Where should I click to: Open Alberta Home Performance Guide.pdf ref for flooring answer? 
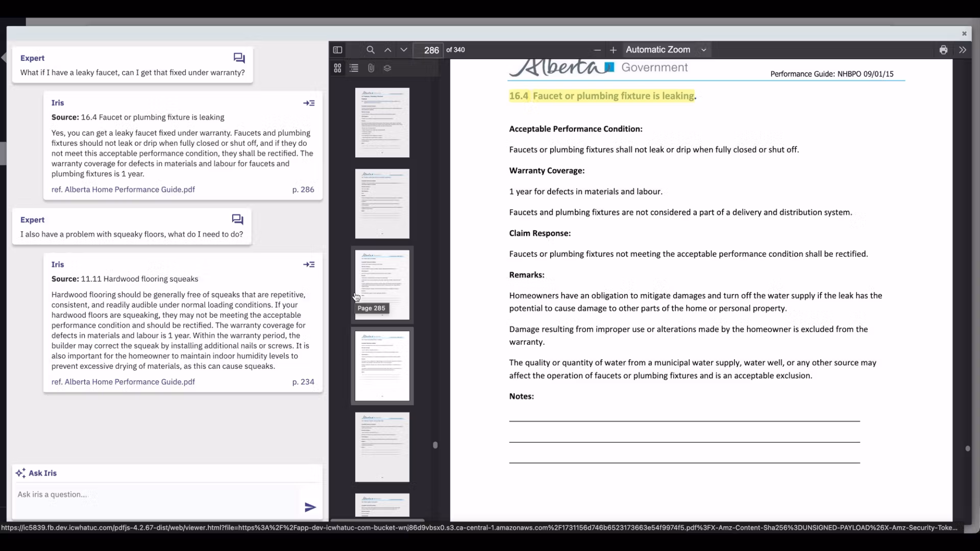tap(123, 382)
